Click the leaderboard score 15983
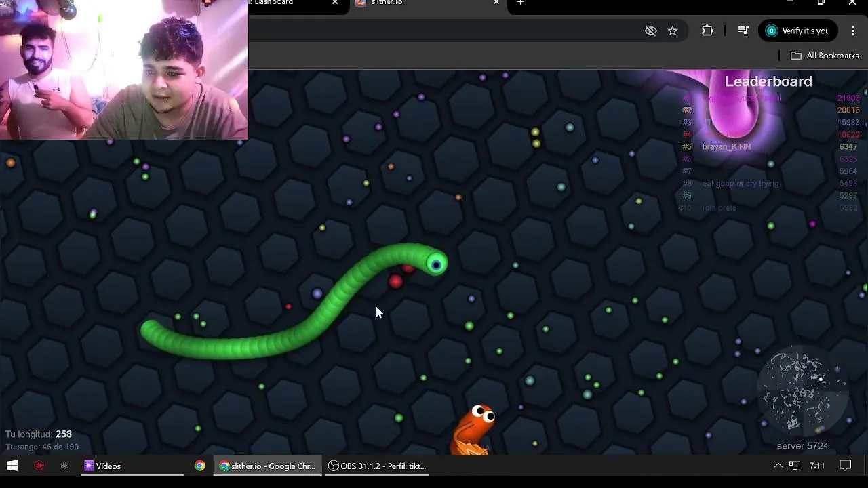Image resolution: width=868 pixels, height=488 pixels. [x=848, y=123]
